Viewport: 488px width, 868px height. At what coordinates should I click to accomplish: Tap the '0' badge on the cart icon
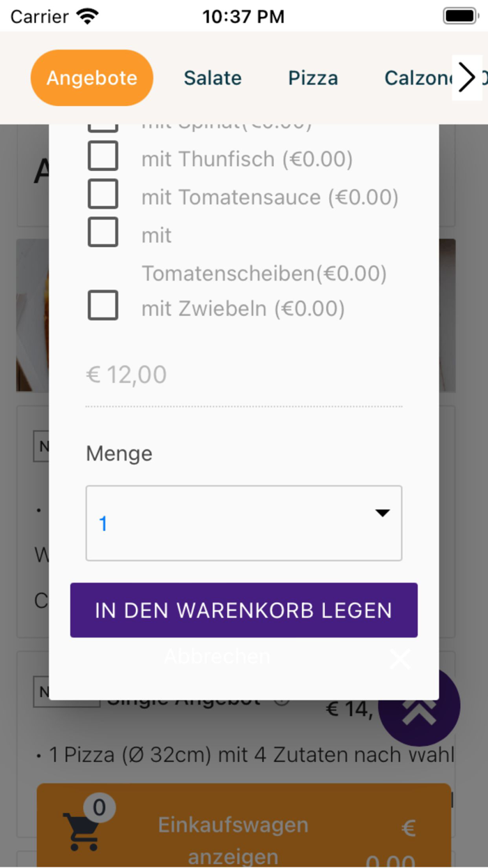point(100,807)
